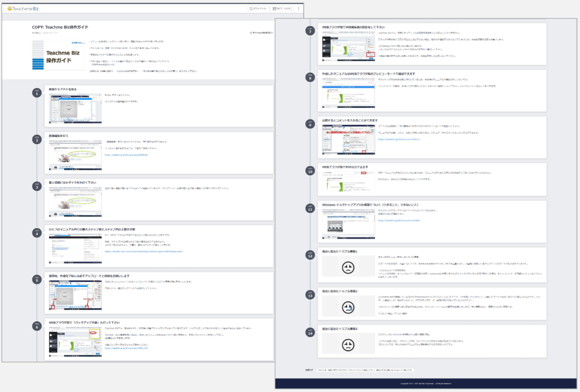Click the step 2 heading '画像編集を行う'
Viewport: 580px width, 392px height.
[x=60, y=136]
